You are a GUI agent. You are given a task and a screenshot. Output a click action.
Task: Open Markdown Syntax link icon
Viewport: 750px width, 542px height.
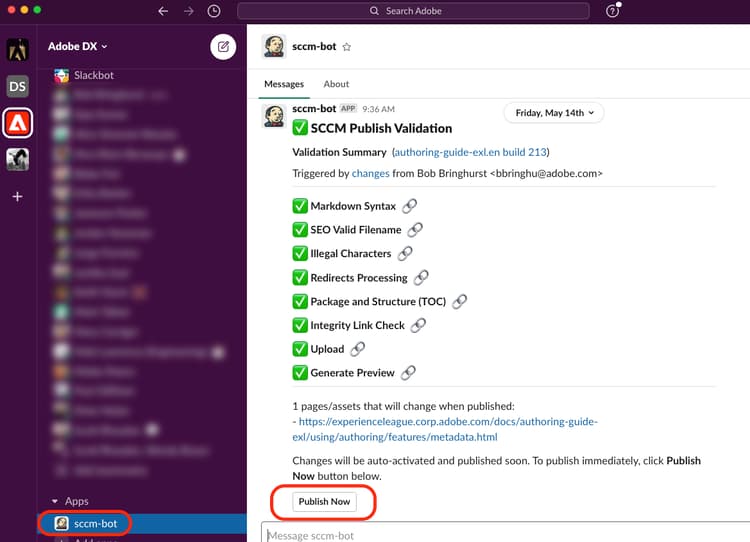pos(409,206)
